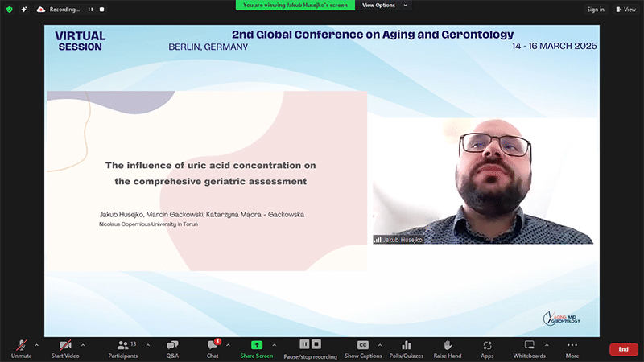Expand the audio options arrow beside Unmute
644x362 pixels.
click(x=37, y=344)
